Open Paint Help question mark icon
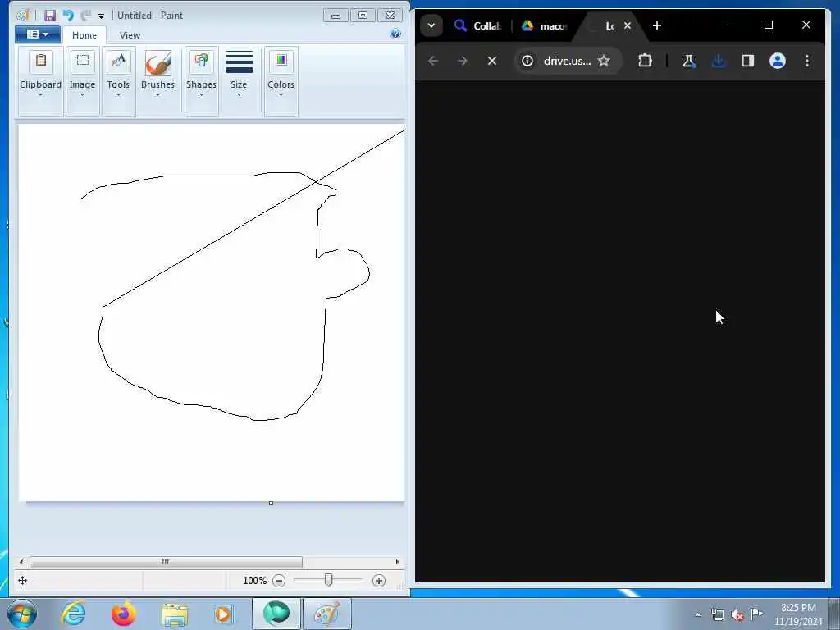 coord(395,34)
